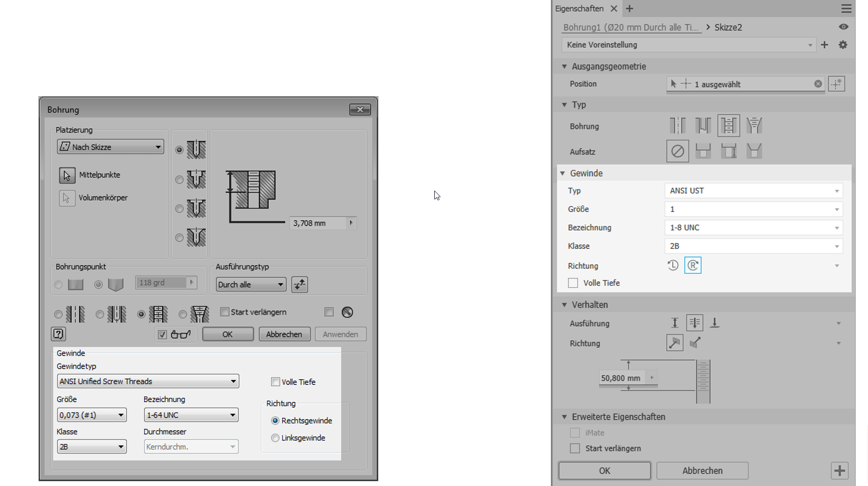Open the panel hamburger menu
The width and height of the screenshot is (868, 486).
846,9
